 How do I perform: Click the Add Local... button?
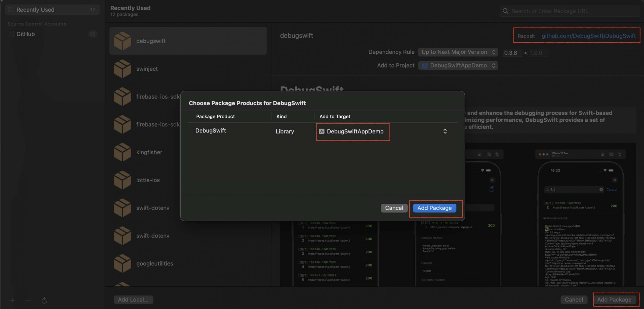point(133,300)
